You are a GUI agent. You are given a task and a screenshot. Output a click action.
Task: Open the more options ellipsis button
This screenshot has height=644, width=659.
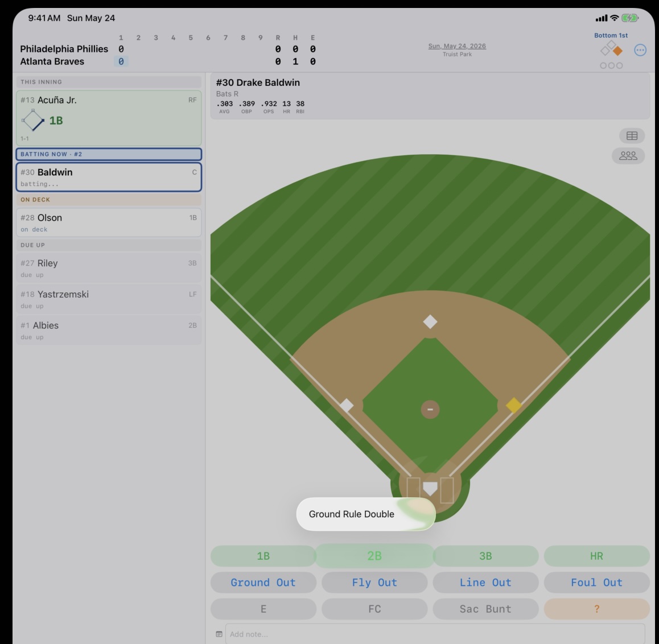(x=640, y=50)
